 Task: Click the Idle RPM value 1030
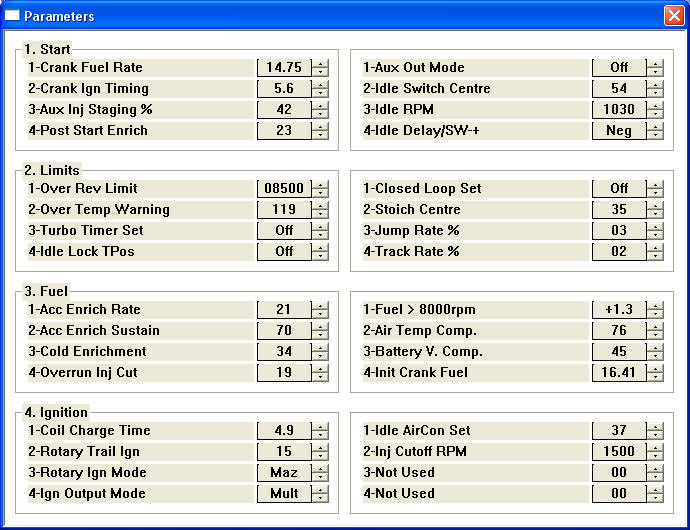619,110
